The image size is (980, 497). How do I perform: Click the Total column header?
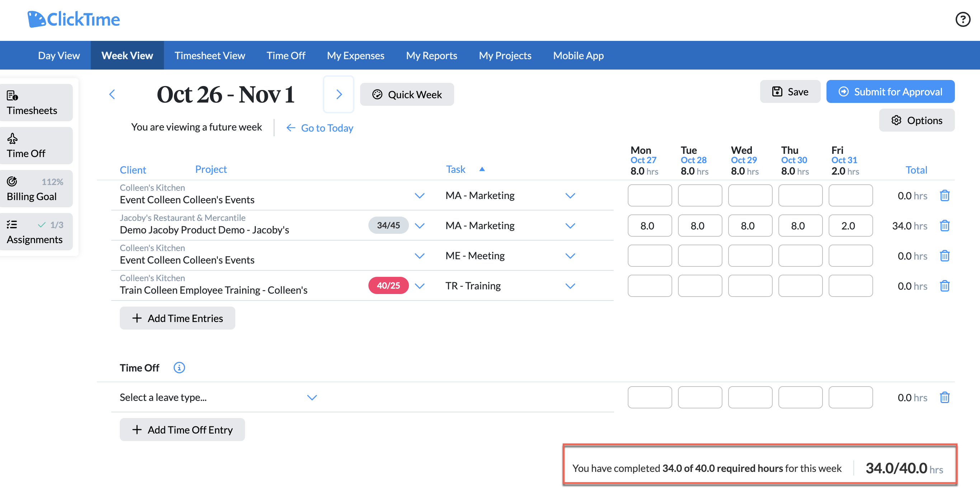click(x=916, y=170)
